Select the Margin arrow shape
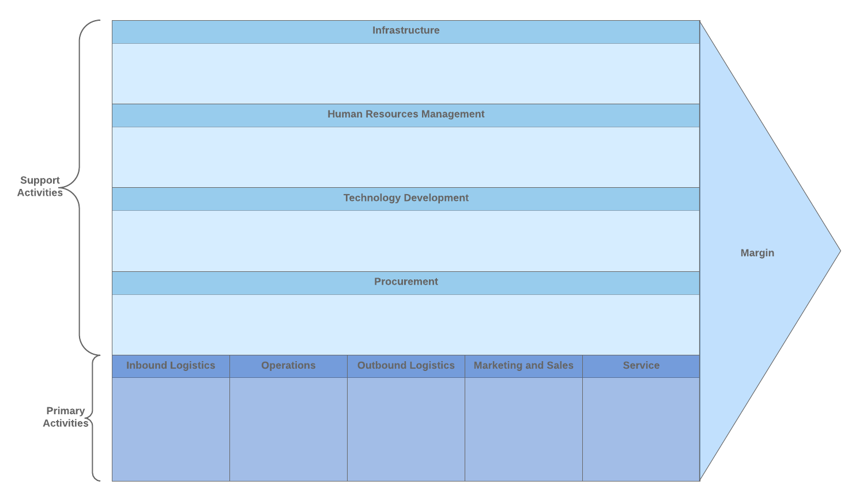 pos(757,253)
